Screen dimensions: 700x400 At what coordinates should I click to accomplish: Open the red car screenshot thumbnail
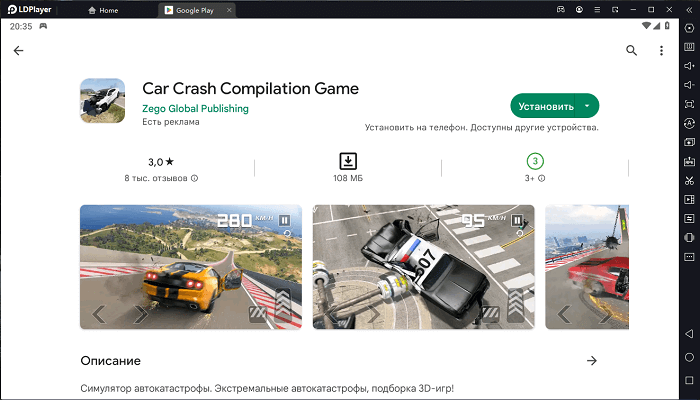tap(587, 267)
